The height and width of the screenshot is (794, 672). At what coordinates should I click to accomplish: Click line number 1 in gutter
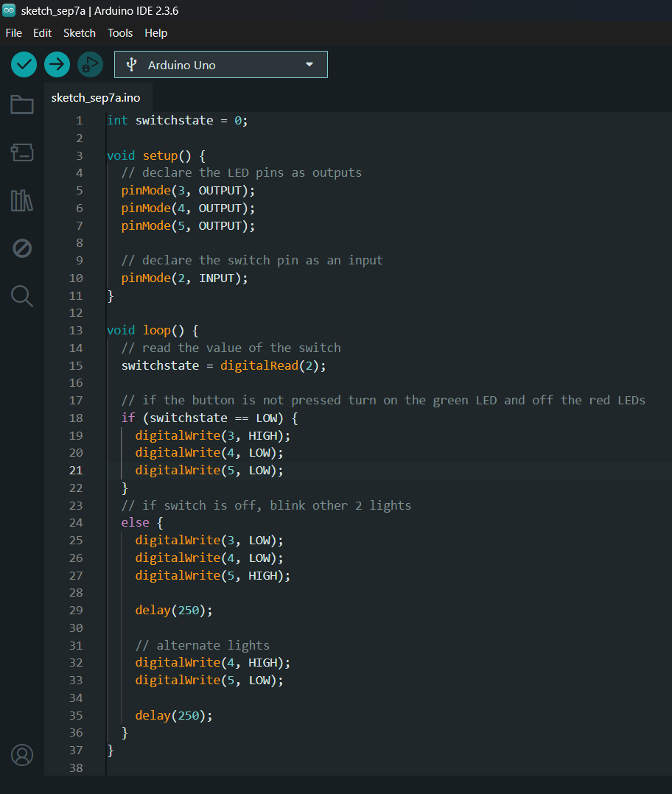[80, 121]
